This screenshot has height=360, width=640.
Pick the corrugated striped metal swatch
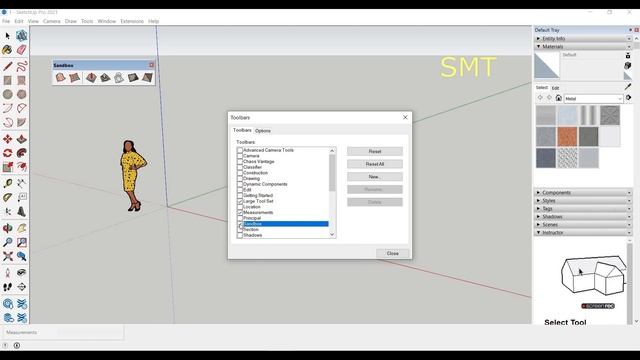pos(589,115)
